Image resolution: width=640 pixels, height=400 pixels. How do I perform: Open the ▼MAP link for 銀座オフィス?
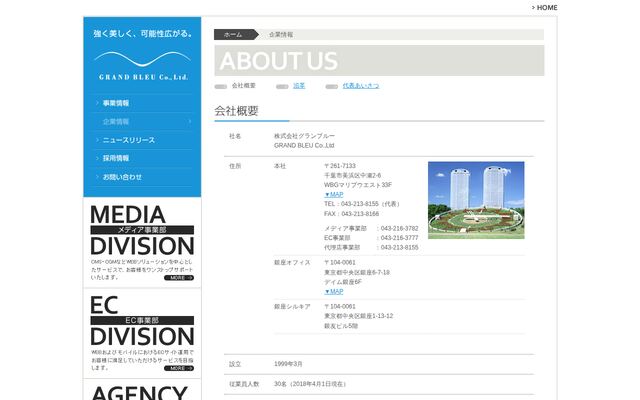click(333, 291)
